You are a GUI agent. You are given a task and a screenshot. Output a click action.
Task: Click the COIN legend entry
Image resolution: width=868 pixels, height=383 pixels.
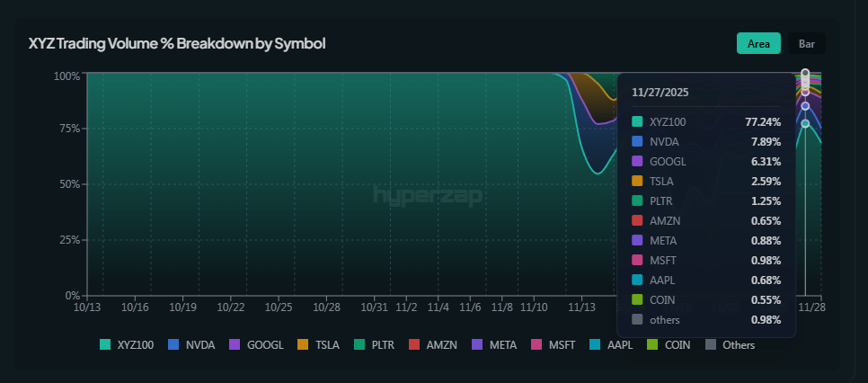tap(677, 344)
